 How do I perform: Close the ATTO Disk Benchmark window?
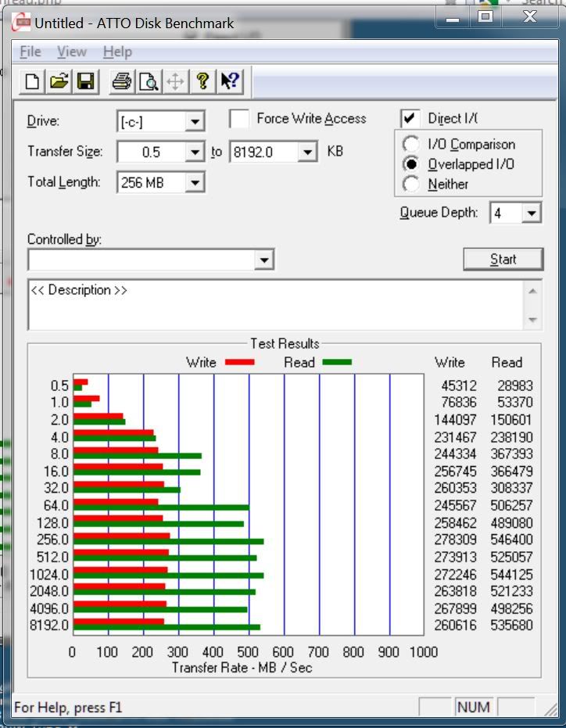click(x=530, y=18)
